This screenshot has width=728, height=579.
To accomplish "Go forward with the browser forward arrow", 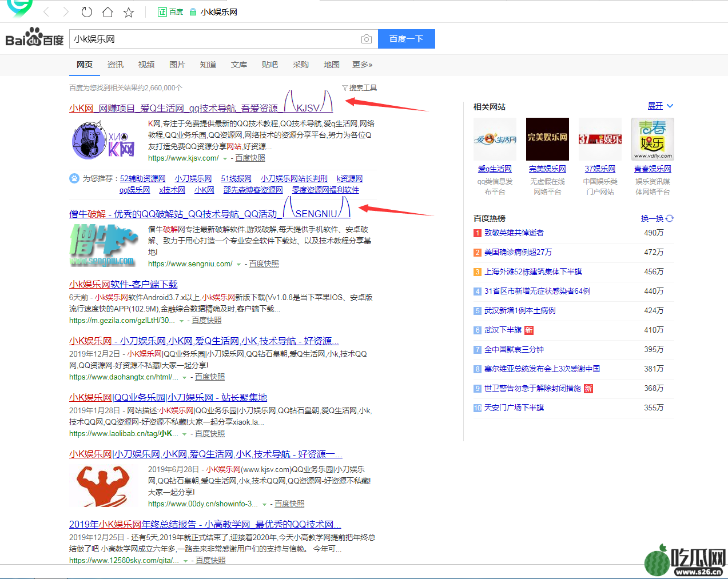I will point(66,12).
